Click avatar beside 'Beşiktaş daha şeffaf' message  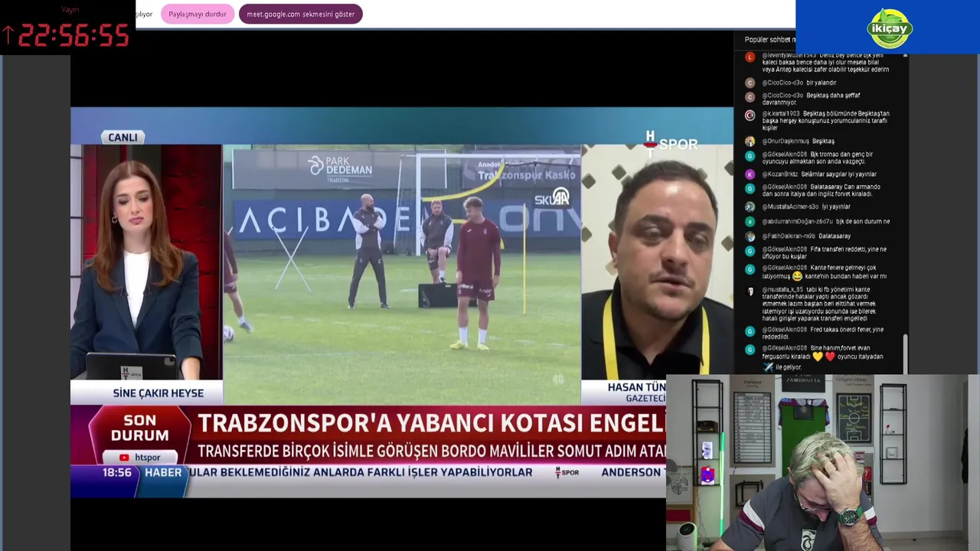750,97
